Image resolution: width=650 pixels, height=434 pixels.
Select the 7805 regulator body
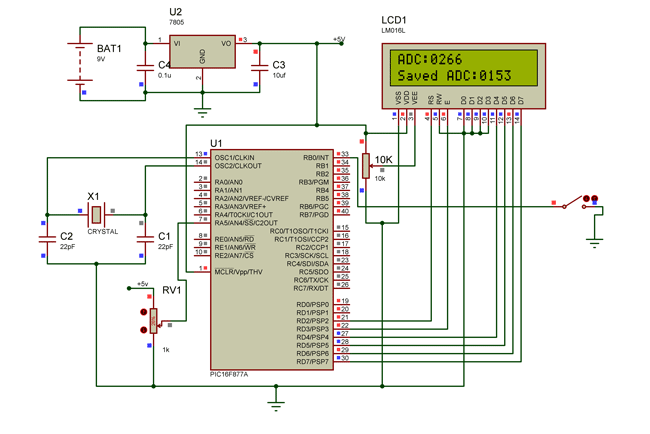202,52
